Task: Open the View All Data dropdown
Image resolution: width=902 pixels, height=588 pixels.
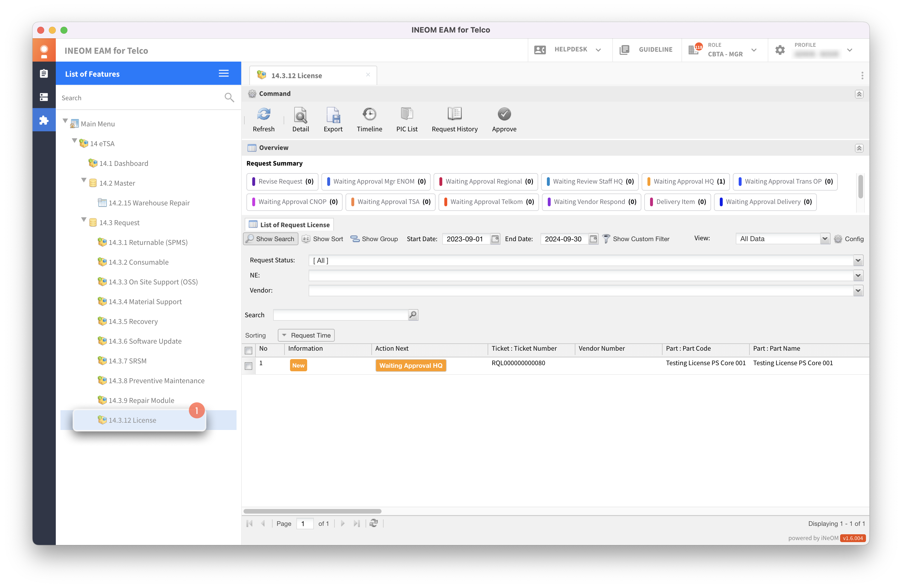Action: [824, 239]
